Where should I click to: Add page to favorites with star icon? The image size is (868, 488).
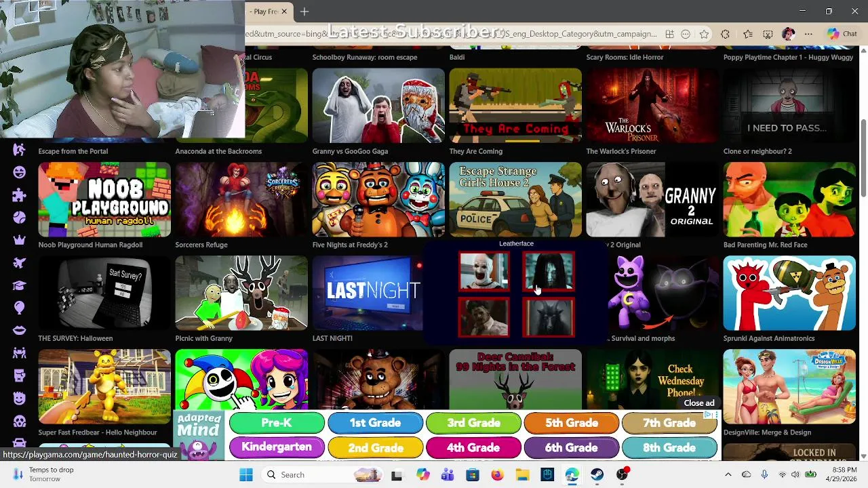coord(704,34)
